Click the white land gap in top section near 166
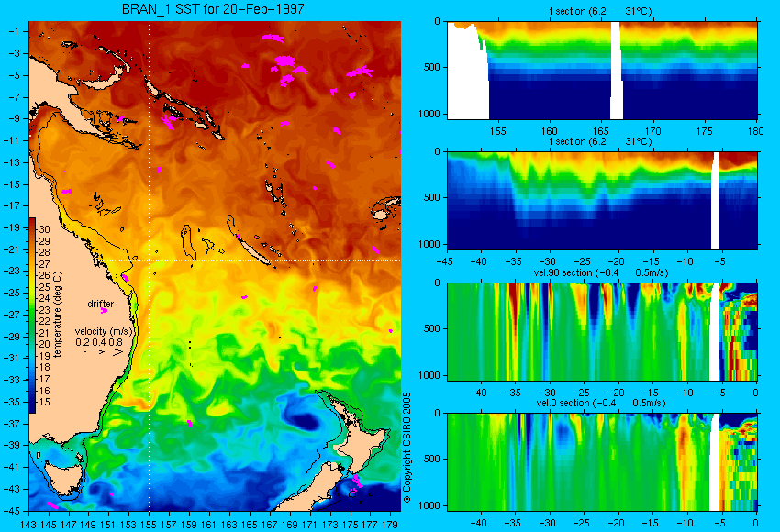The image size is (780, 532). tap(616, 70)
